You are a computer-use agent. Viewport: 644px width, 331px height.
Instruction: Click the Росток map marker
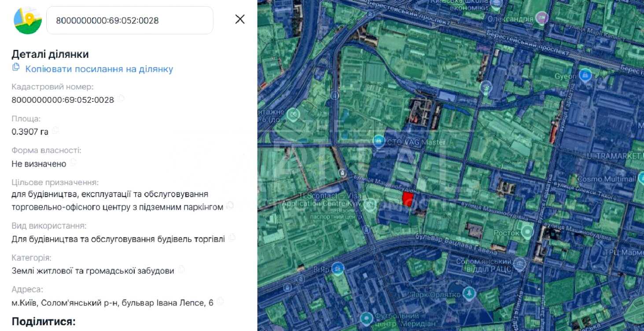click(527, 231)
